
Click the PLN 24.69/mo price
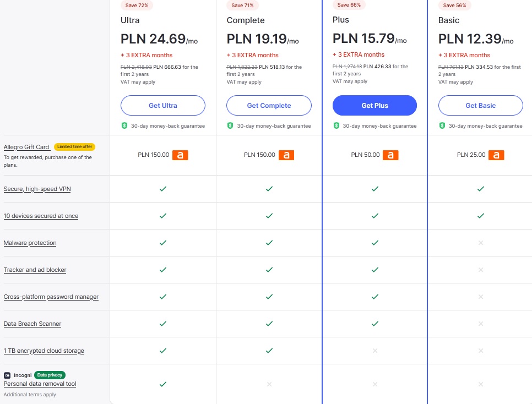coord(159,39)
